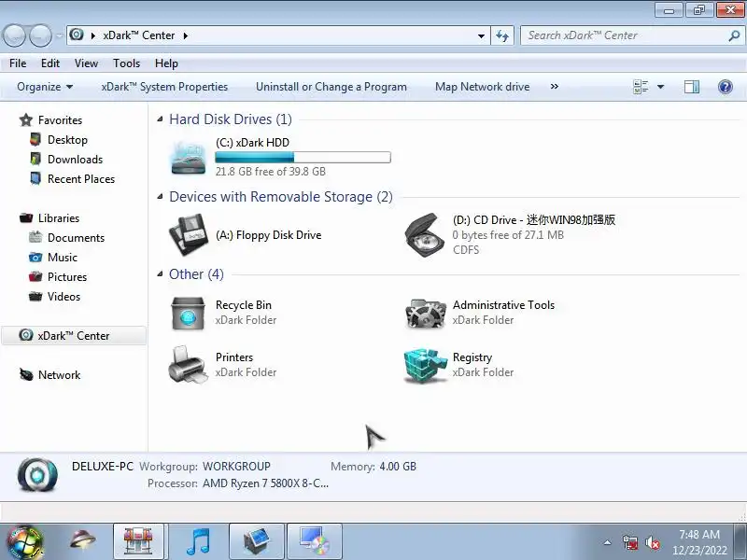Click the Change your view icon
Image resolution: width=747 pixels, height=560 pixels.
pos(641,87)
